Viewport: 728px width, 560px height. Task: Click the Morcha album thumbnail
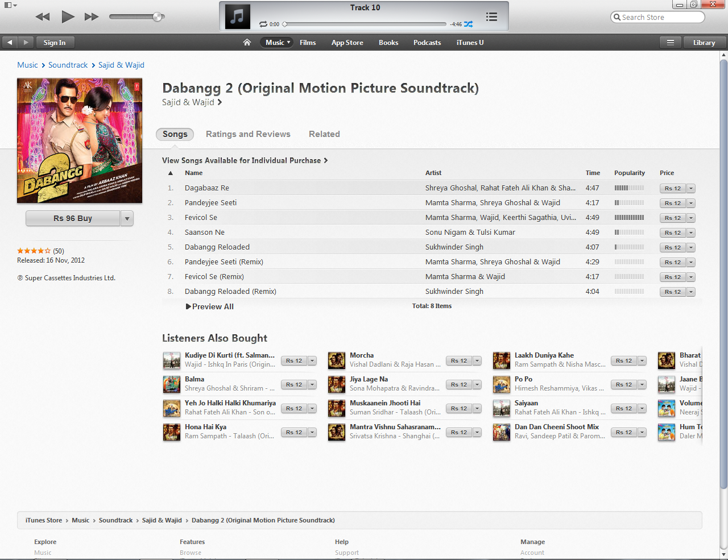pyautogui.click(x=337, y=360)
